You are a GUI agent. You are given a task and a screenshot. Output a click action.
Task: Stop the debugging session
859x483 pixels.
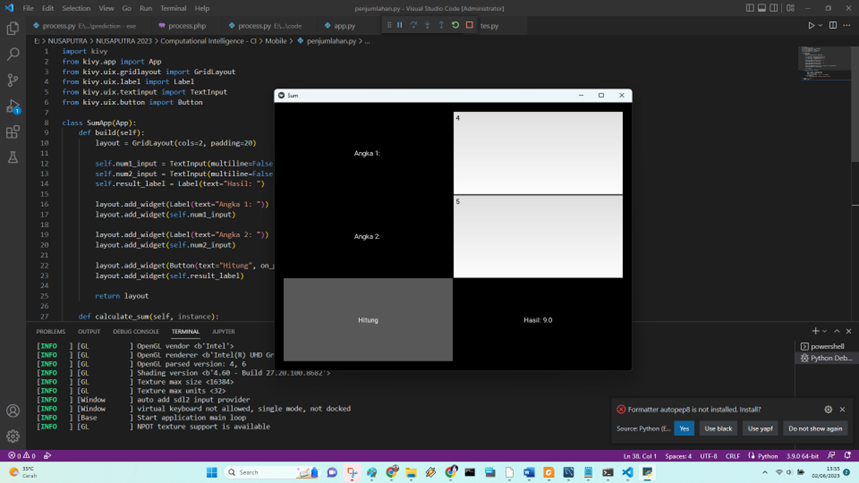[469, 25]
